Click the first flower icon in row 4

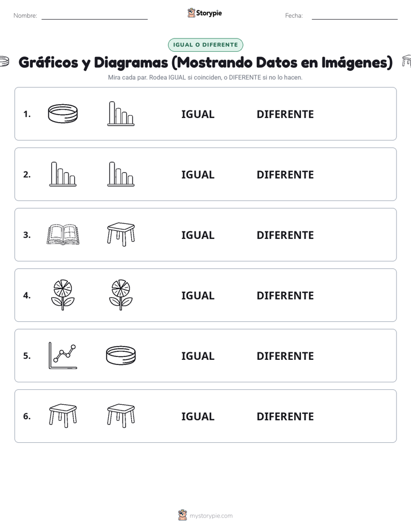click(x=63, y=295)
